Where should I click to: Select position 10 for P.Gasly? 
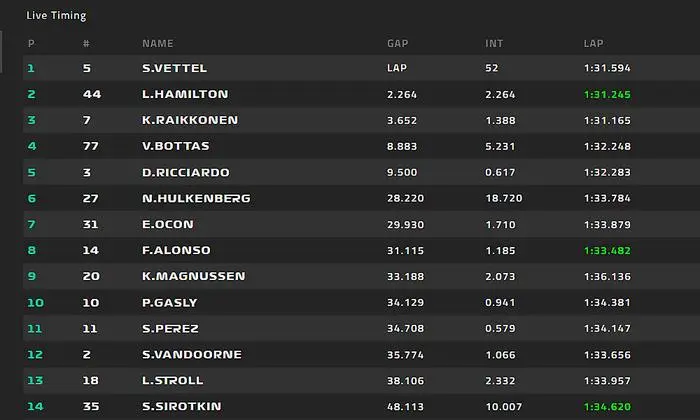click(x=35, y=303)
